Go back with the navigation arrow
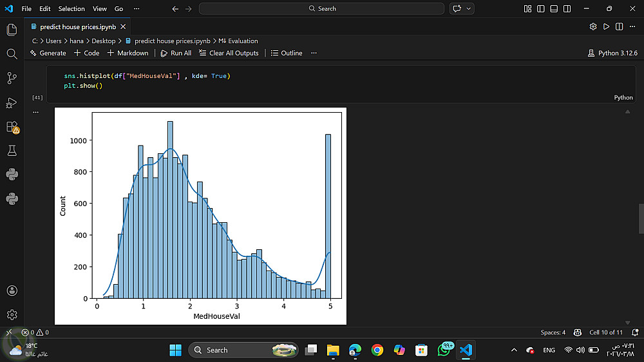This screenshot has width=644, height=362. pyautogui.click(x=175, y=8)
